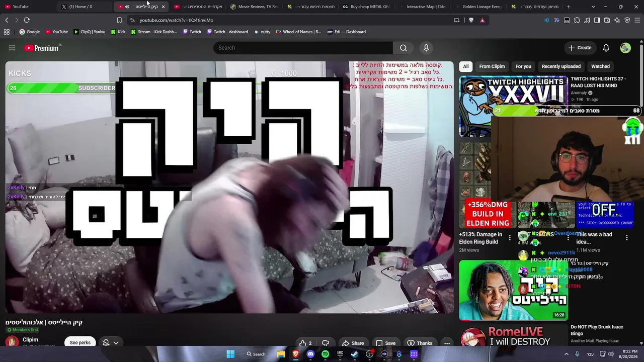The height and width of the screenshot is (362, 644).
Task: Click the search magnifier button
Action: click(x=404, y=48)
